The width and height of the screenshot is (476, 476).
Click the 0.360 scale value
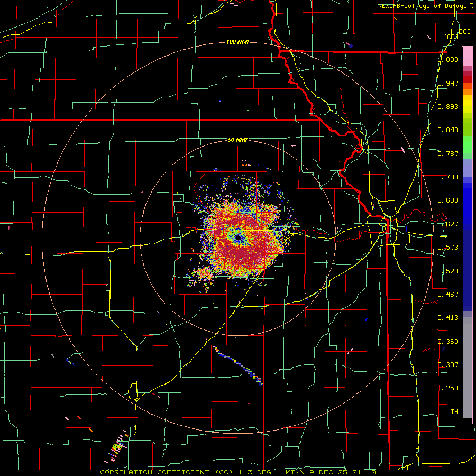pos(448,342)
